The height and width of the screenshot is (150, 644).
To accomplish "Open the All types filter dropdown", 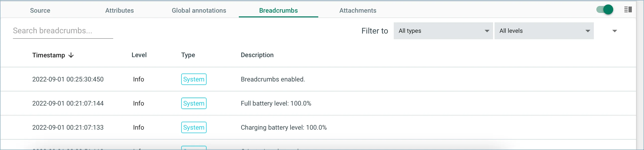I will coord(443,31).
